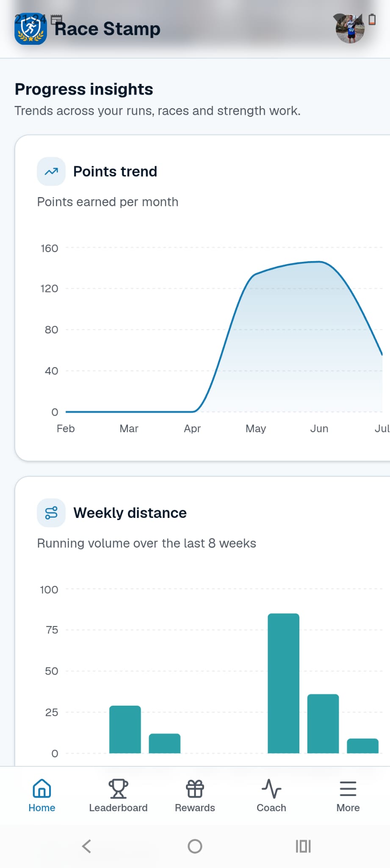This screenshot has height=868, width=390.
Task: Click the Mar label on points chart
Action: pyautogui.click(x=129, y=428)
